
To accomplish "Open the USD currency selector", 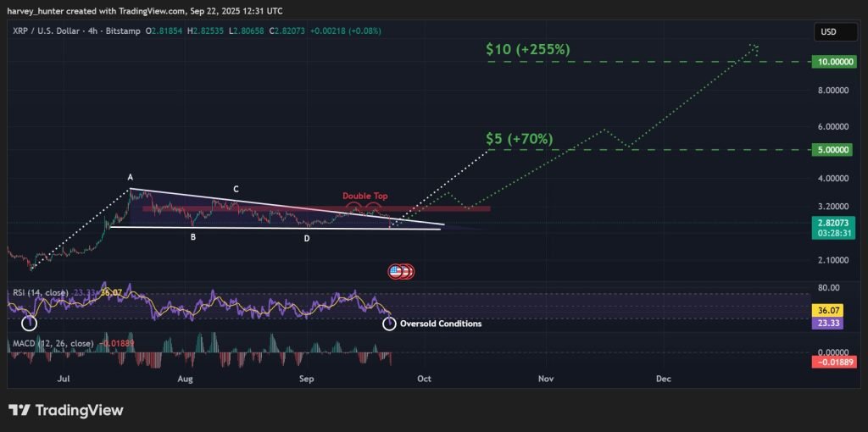I will [x=828, y=32].
